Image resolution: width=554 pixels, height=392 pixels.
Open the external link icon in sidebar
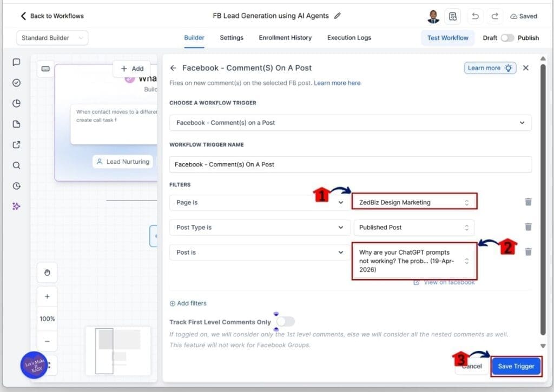[x=16, y=145]
